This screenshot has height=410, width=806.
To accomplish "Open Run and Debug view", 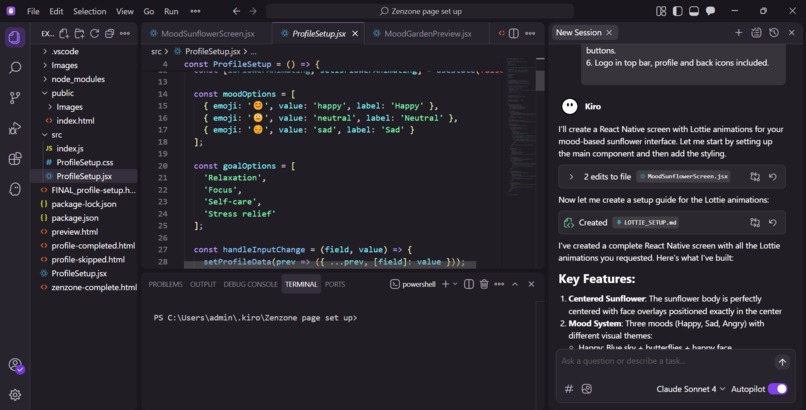I will point(15,128).
